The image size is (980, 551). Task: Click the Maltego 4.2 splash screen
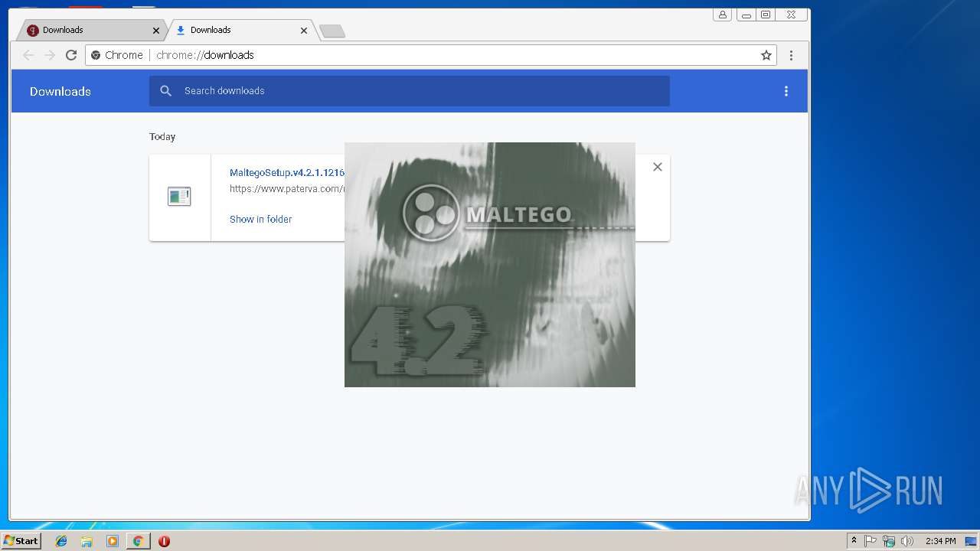point(490,265)
